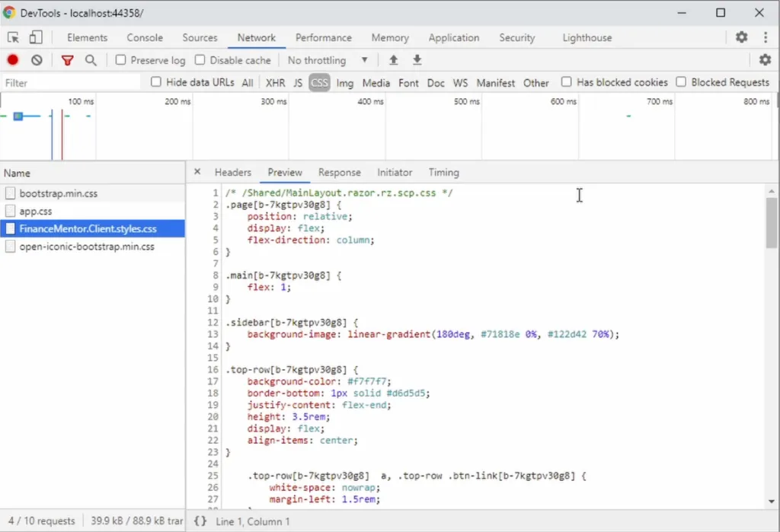Click the app.css file icon
Screen dimensions: 780x532
[x=10, y=212]
